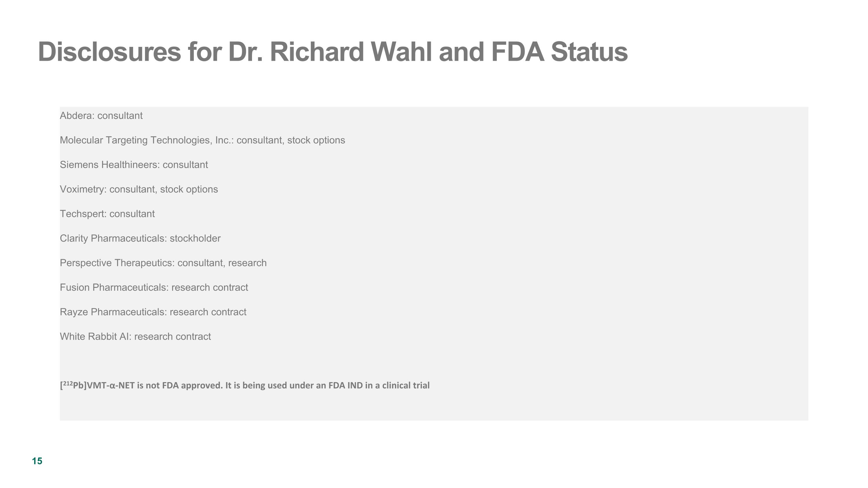Click 'clinical trial' at end of bold sentence
Viewport: 868px width, 488px height.
(x=406, y=385)
